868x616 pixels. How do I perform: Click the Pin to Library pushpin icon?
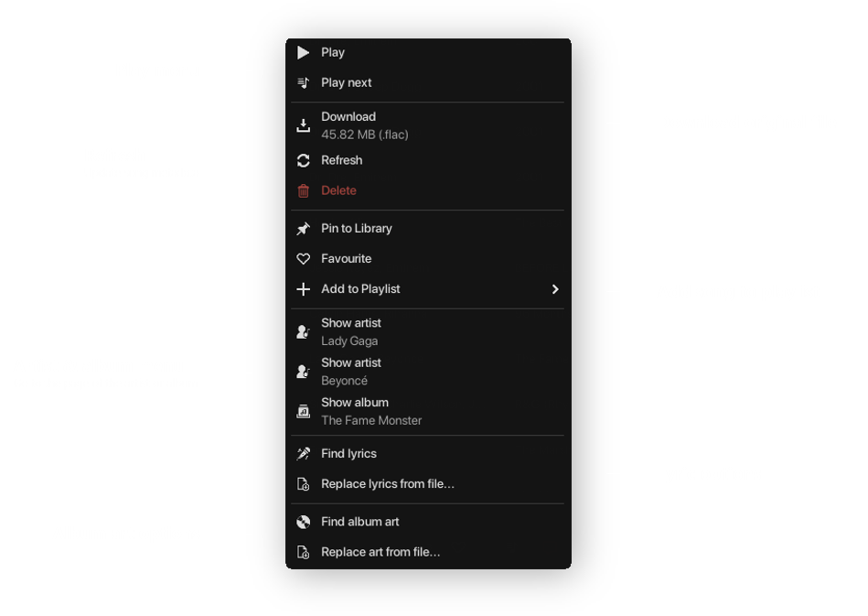point(304,229)
